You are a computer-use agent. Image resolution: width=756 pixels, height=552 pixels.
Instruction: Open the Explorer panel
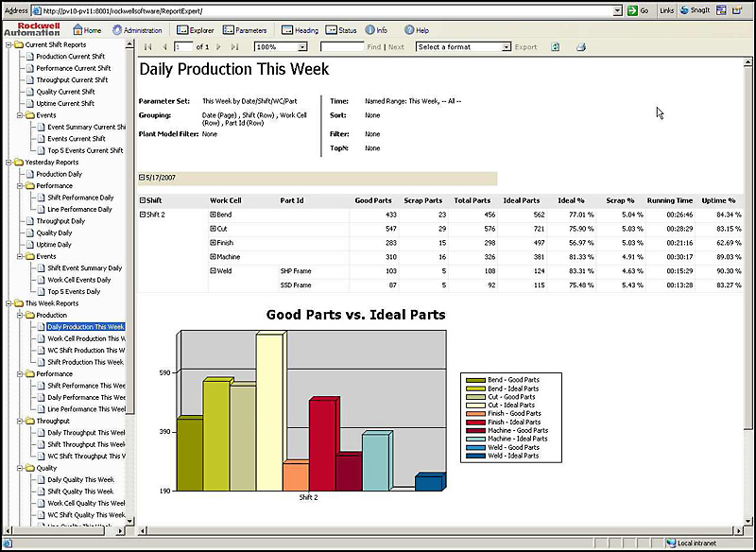click(x=195, y=30)
